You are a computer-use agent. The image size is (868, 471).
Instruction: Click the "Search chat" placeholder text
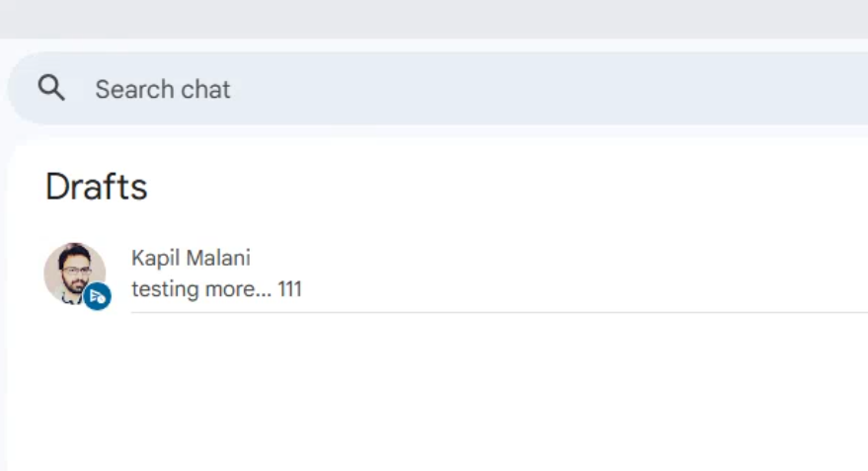pyautogui.click(x=162, y=89)
